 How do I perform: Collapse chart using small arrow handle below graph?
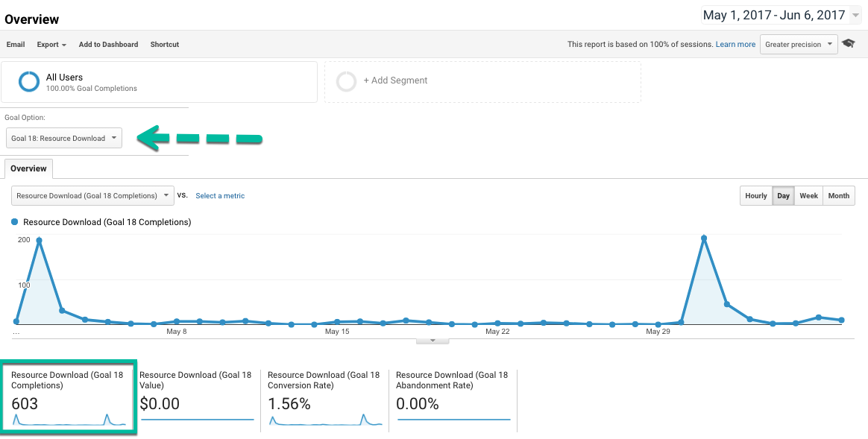pyautogui.click(x=433, y=341)
